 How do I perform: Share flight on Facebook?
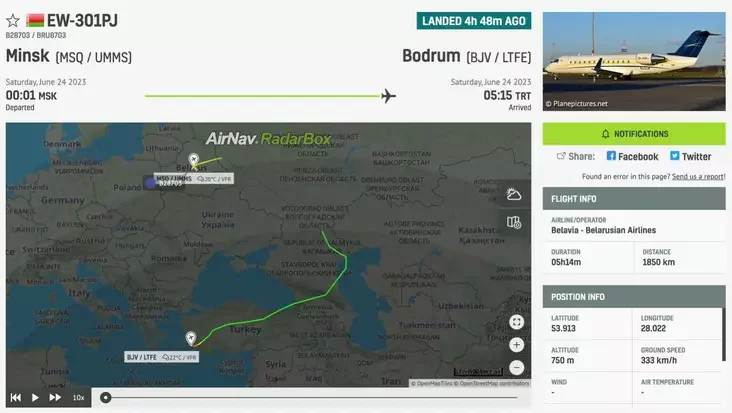[x=633, y=156]
